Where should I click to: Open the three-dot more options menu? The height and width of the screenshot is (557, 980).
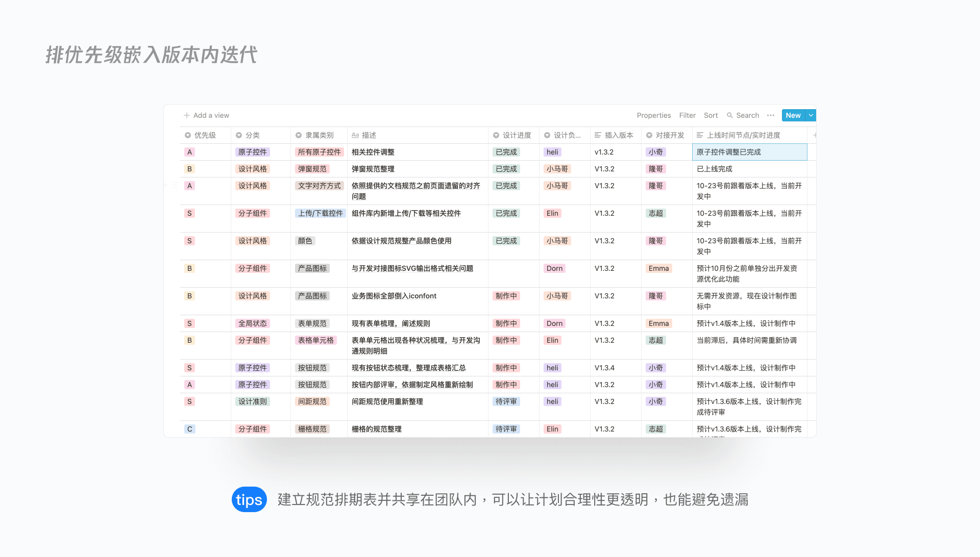point(771,115)
